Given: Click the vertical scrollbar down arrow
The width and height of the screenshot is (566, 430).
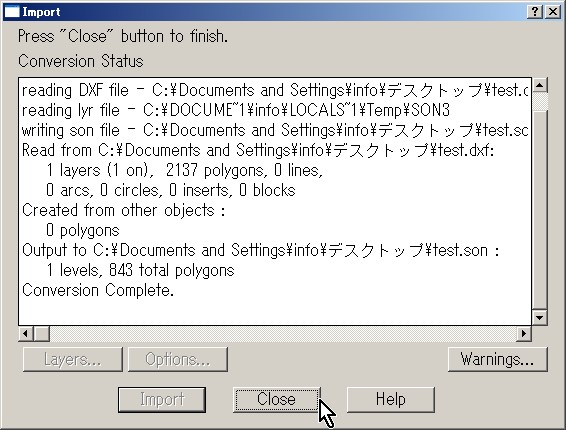Looking at the screenshot, I should [540, 317].
